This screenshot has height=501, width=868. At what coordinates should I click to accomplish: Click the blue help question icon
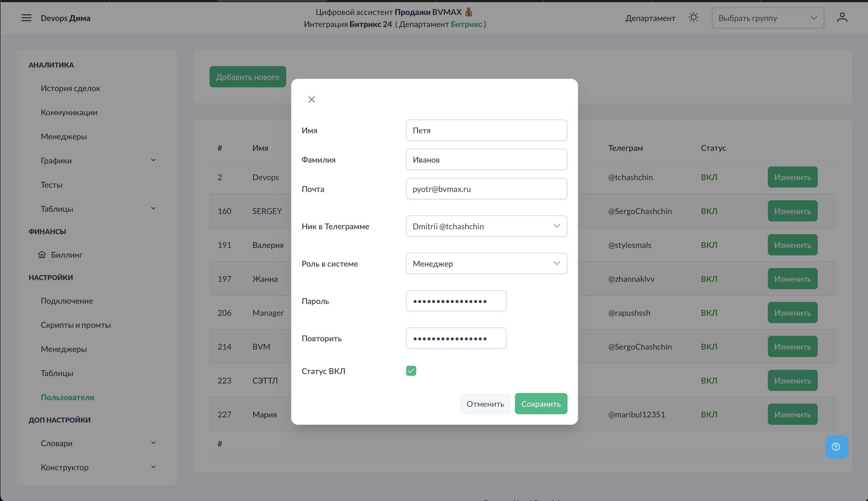836,447
